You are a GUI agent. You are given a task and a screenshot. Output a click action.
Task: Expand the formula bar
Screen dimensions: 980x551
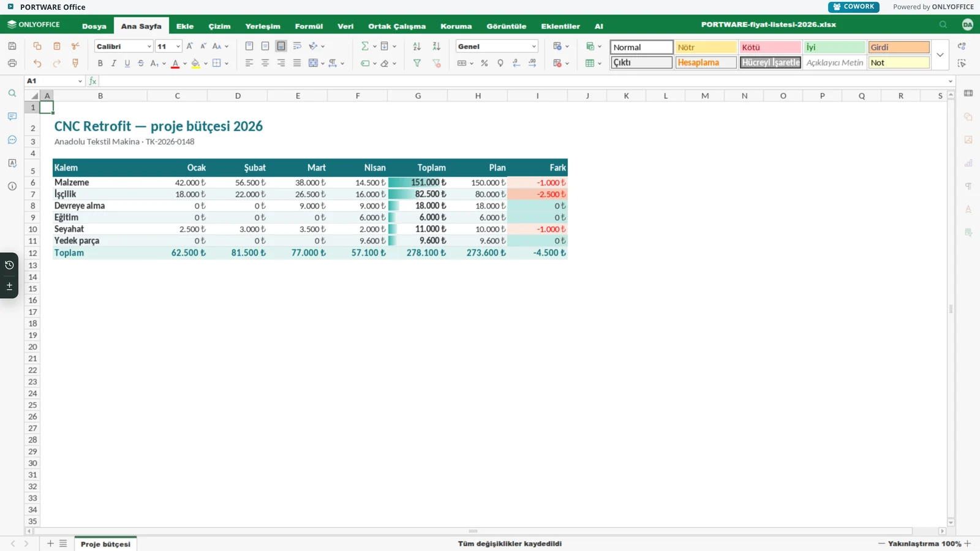(x=951, y=81)
